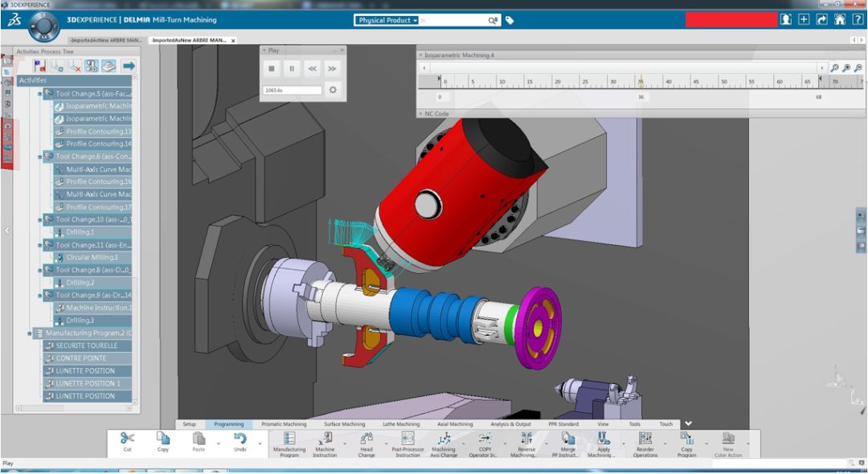Select the CONTRE POINTE instruction
The image size is (868, 474).
pos(88,358)
